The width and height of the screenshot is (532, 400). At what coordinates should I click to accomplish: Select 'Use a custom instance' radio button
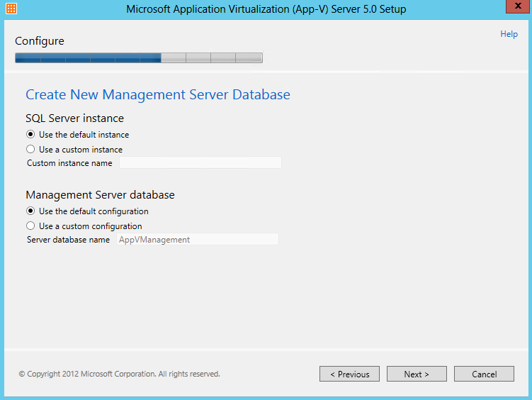pyautogui.click(x=30, y=149)
